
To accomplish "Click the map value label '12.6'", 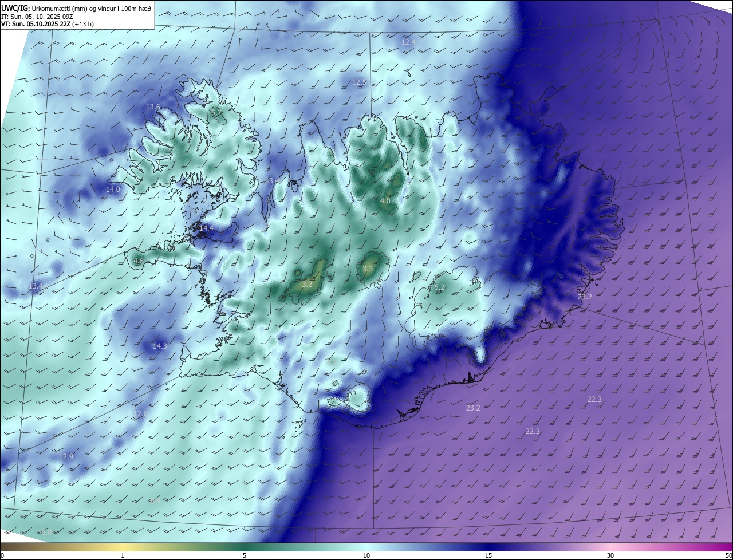I will pos(140,413).
